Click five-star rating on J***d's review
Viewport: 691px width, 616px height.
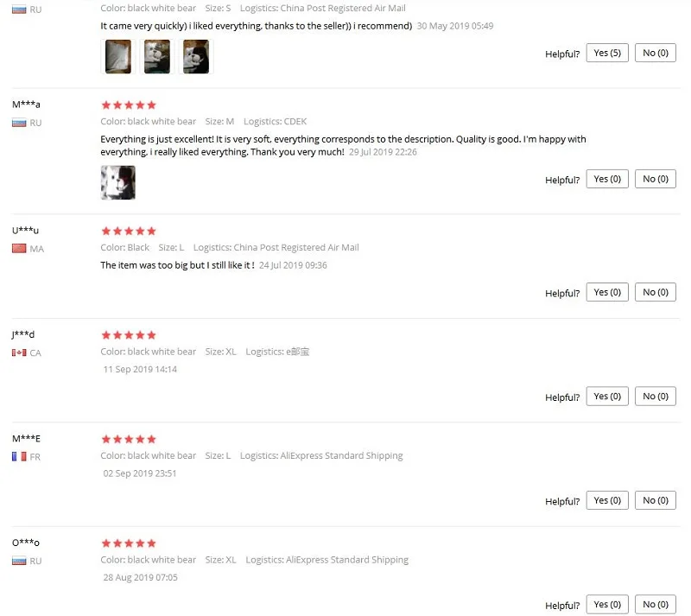coord(129,335)
